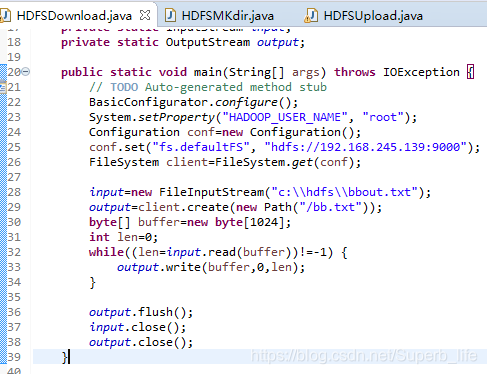Click the "c:\\hdfs\\bbout.txt" string
This screenshot has width=487, height=374.
click(x=345, y=192)
